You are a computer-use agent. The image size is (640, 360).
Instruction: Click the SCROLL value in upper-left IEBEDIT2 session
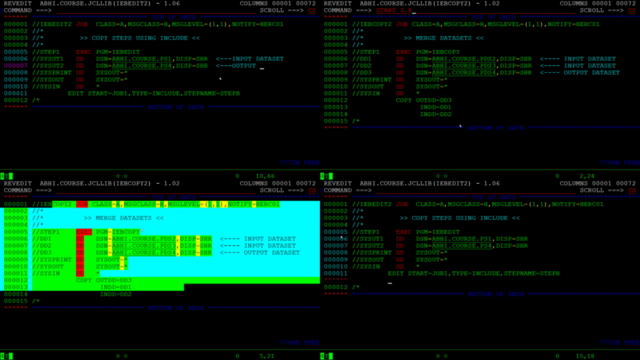click(312, 11)
